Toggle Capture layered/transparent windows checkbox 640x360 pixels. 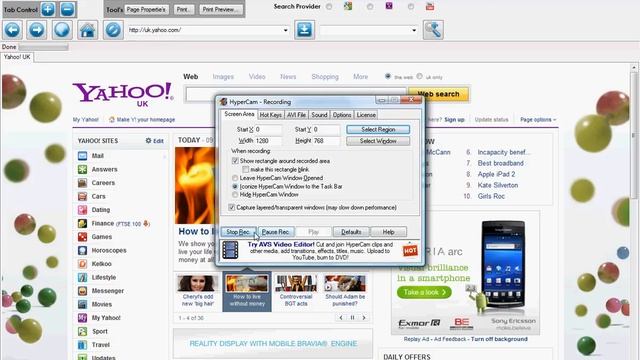[231, 207]
